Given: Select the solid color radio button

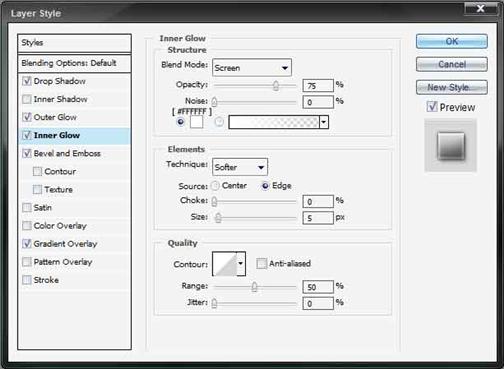Looking at the screenshot, I should tap(180, 122).
